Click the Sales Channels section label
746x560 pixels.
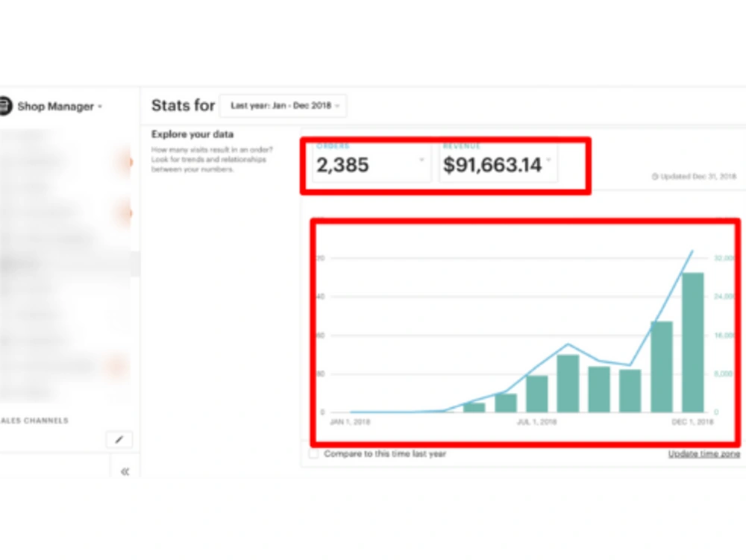(34, 421)
